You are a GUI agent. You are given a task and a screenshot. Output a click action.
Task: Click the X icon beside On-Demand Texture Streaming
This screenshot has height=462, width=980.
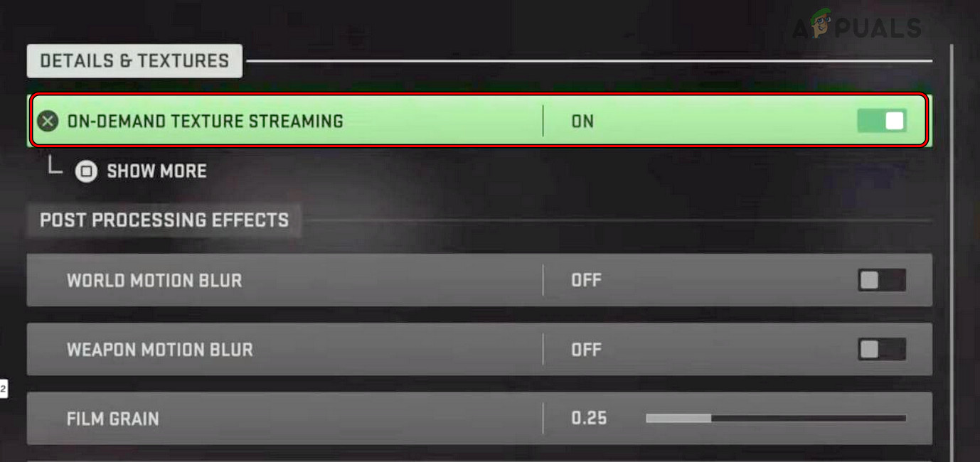click(47, 121)
